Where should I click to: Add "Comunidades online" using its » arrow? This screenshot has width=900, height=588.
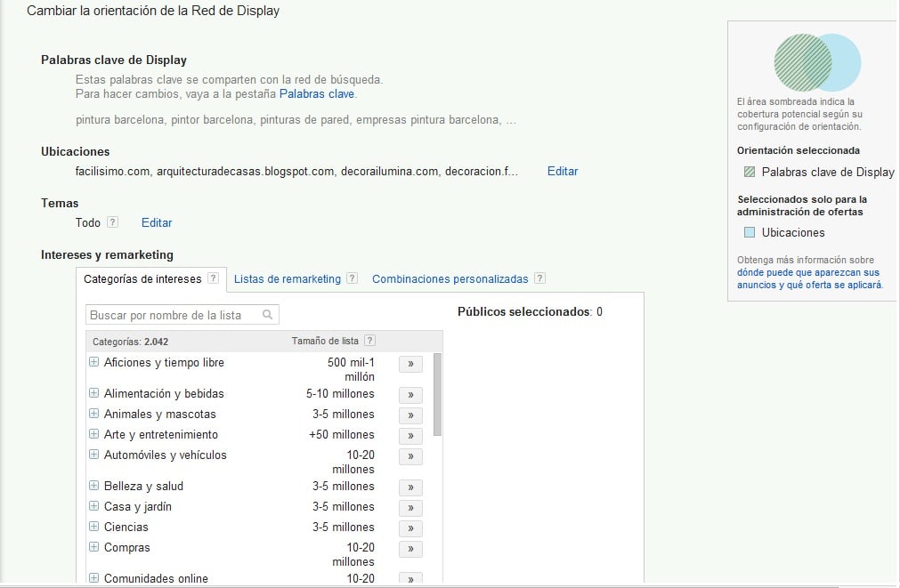pyautogui.click(x=409, y=579)
